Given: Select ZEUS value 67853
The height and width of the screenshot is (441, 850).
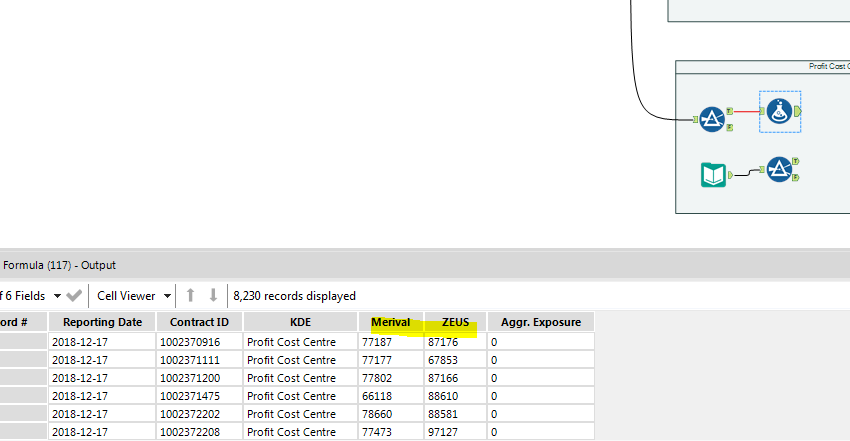Looking at the screenshot, I should [455, 360].
